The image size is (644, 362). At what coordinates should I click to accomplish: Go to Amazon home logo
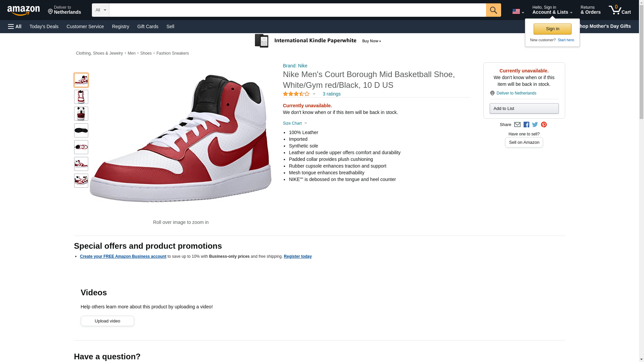click(23, 10)
